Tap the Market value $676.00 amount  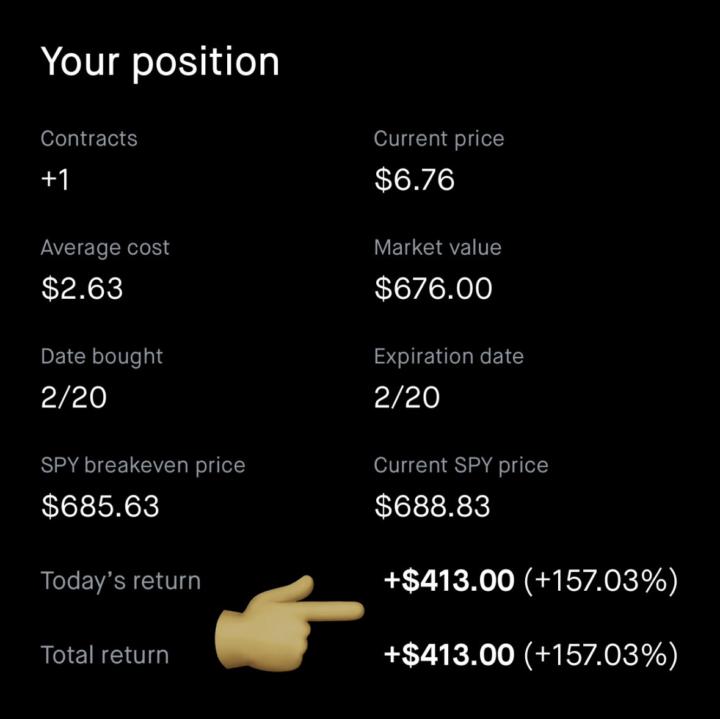click(x=433, y=289)
